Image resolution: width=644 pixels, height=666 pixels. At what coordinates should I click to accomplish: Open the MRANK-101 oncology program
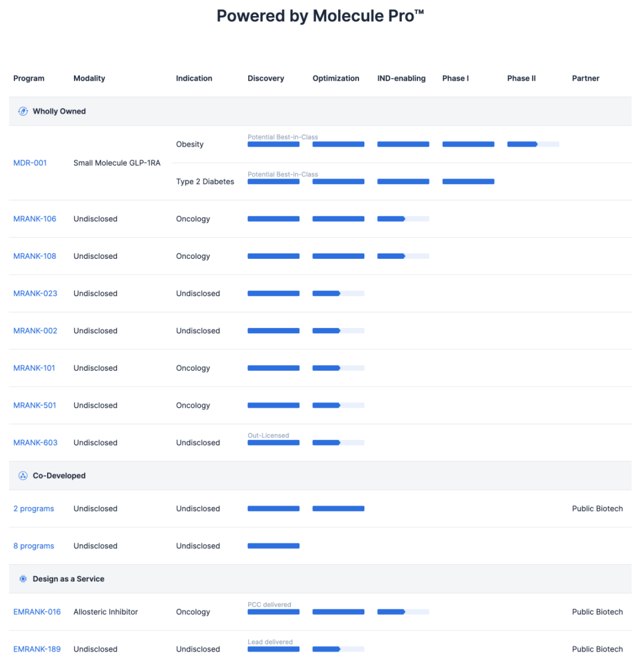pos(34,368)
